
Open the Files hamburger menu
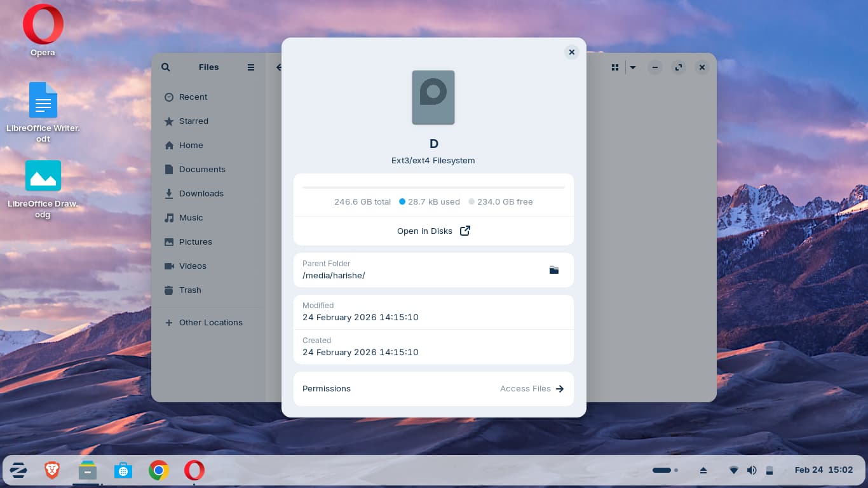[251, 67]
